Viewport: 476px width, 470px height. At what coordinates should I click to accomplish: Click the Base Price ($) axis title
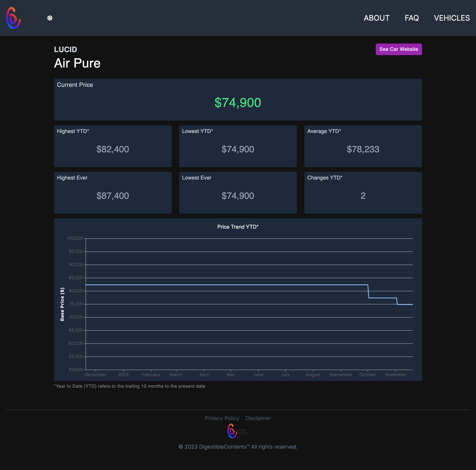pos(62,304)
